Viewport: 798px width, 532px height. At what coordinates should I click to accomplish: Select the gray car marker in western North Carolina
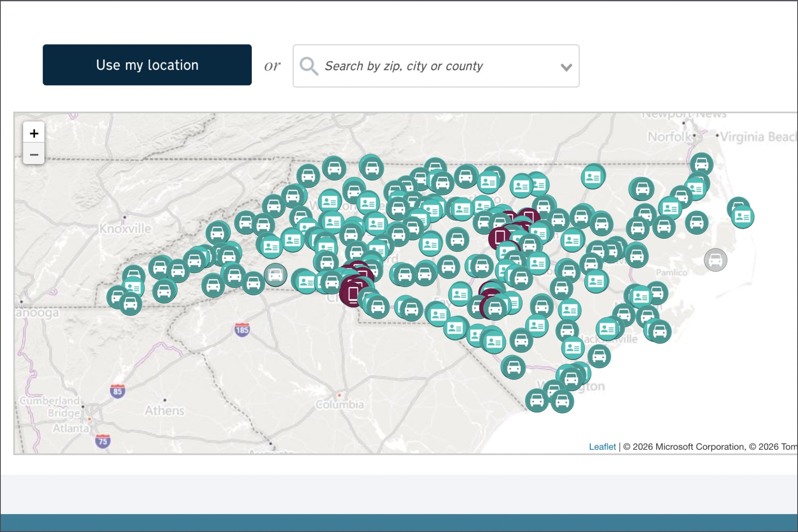pyautogui.click(x=275, y=275)
